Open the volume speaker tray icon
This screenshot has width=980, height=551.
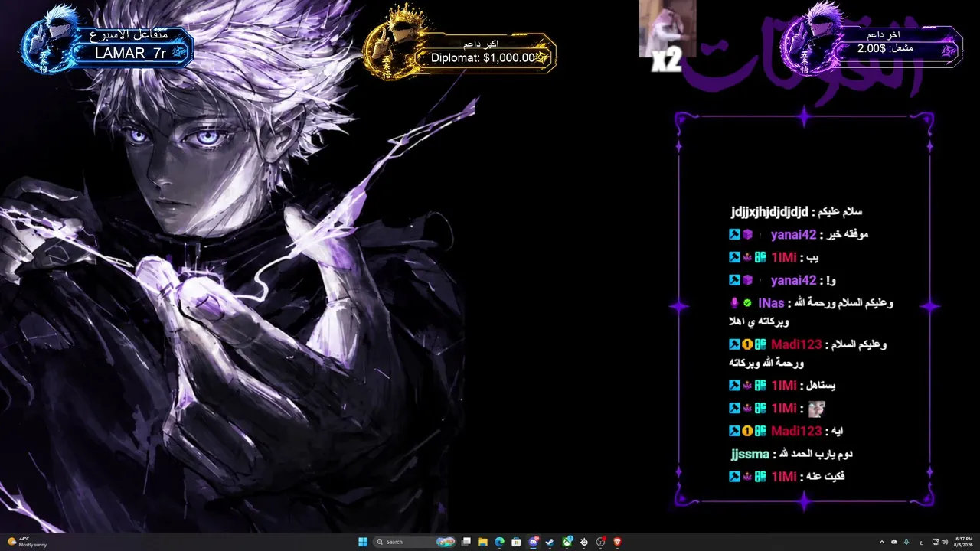pos(945,542)
